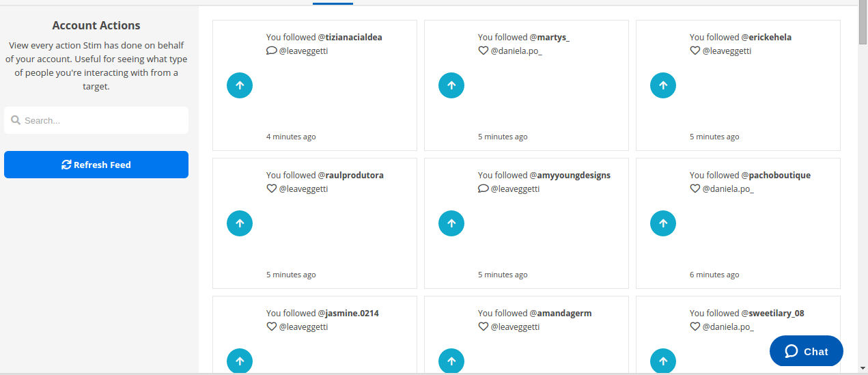Click the Refresh Feed button
Screen dimensions: 868x375
[96, 165]
